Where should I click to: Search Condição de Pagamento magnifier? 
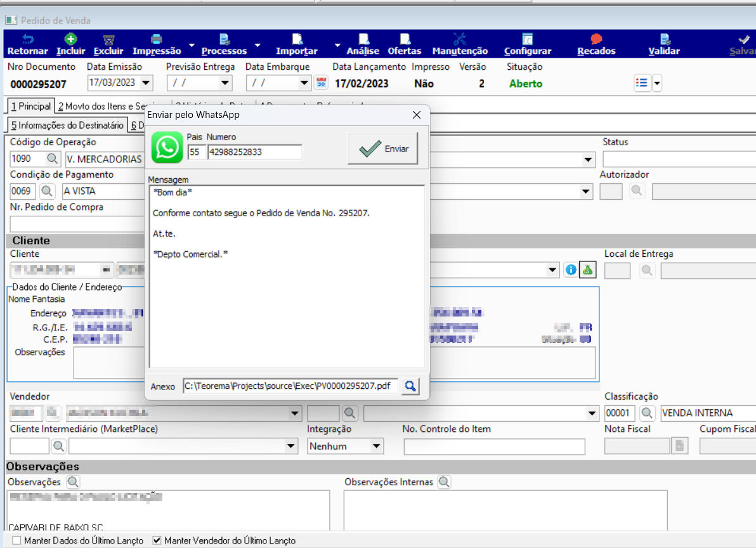tap(47, 192)
